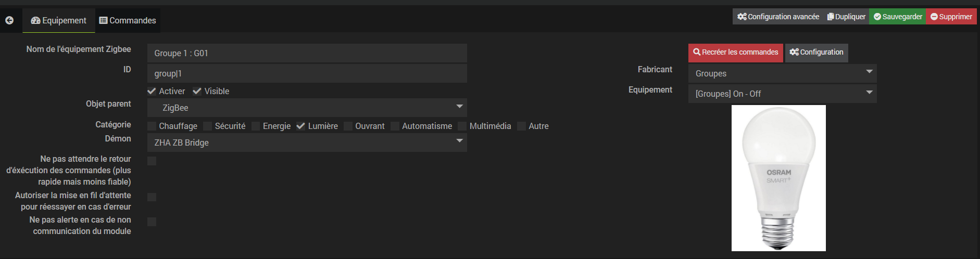Go back using the arrow icon
The width and height of the screenshot is (980, 259).
pos(9,20)
